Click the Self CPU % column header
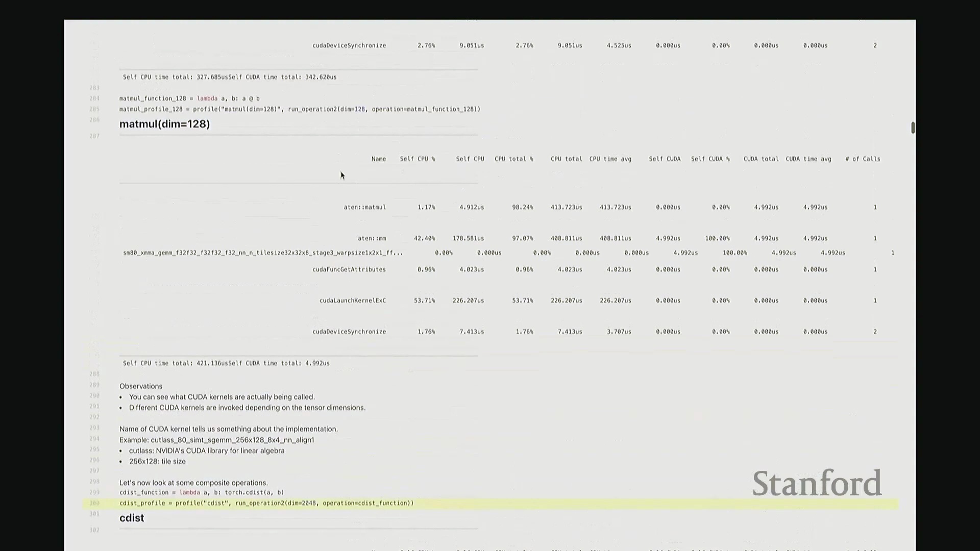Viewport: 980px width, 551px height. (x=417, y=159)
